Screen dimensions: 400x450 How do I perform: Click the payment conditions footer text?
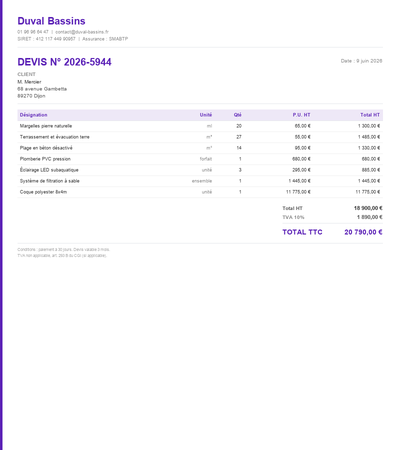pos(64,250)
